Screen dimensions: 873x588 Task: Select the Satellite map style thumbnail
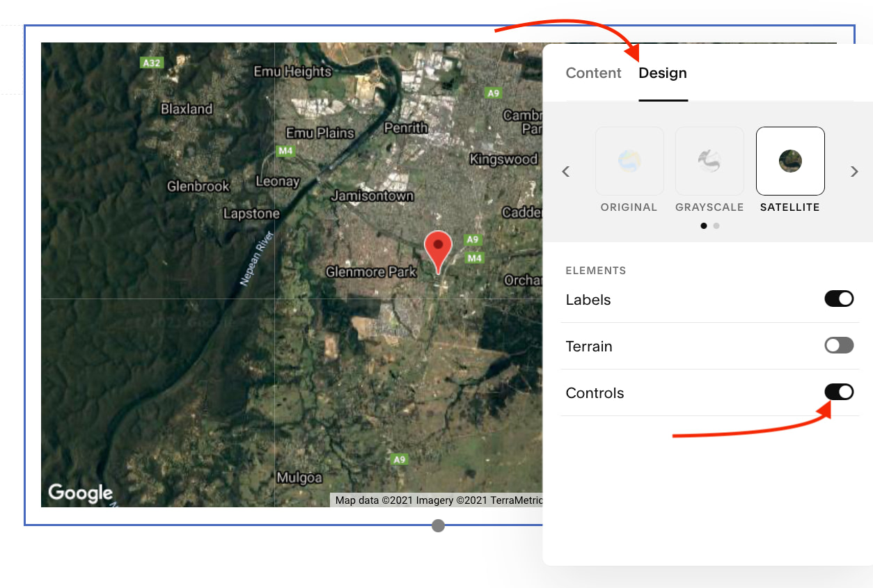pyautogui.click(x=790, y=161)
